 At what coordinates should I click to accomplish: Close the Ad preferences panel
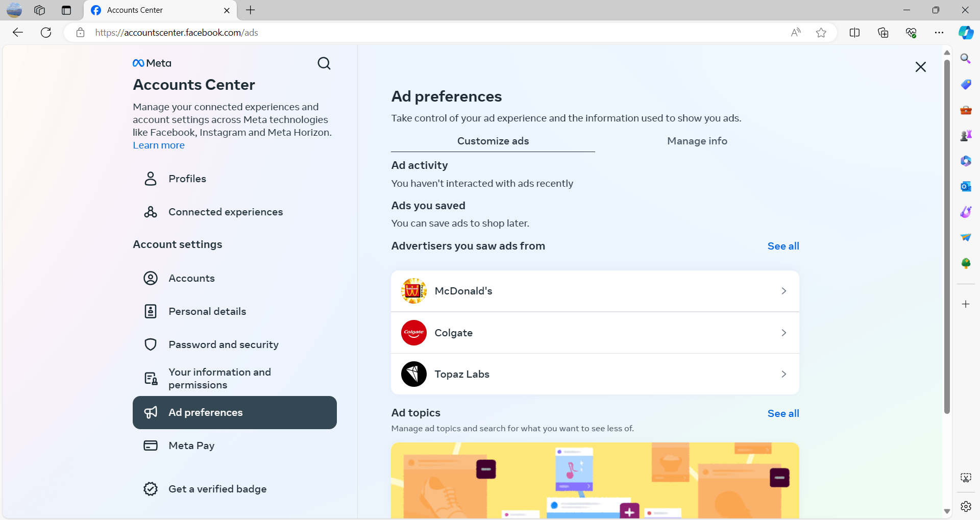click(x=920, y=67)
